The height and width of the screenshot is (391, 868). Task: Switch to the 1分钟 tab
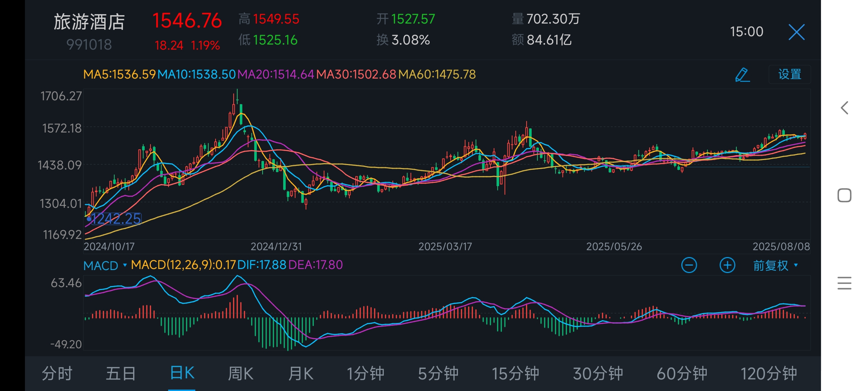coord(365,373)
